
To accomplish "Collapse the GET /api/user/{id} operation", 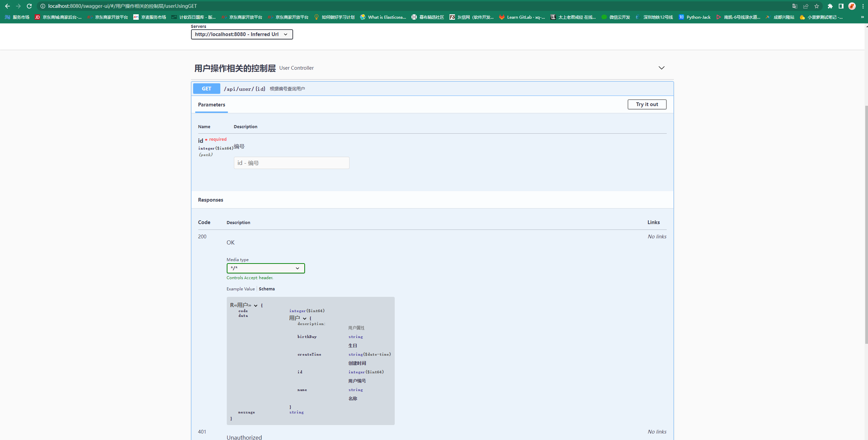I will click(x=432, y=89).
